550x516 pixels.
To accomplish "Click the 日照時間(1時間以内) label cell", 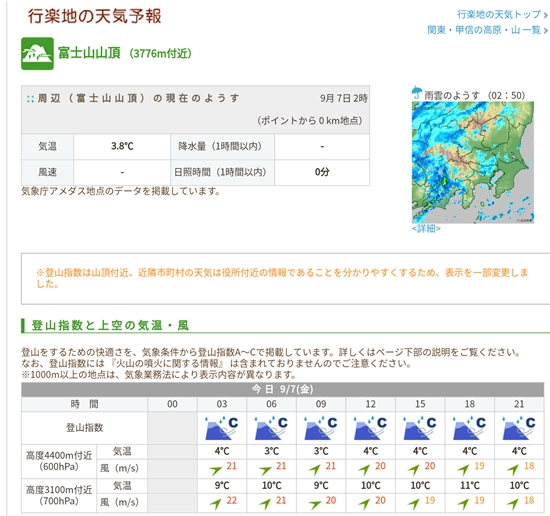I will (x=222, y=172).
